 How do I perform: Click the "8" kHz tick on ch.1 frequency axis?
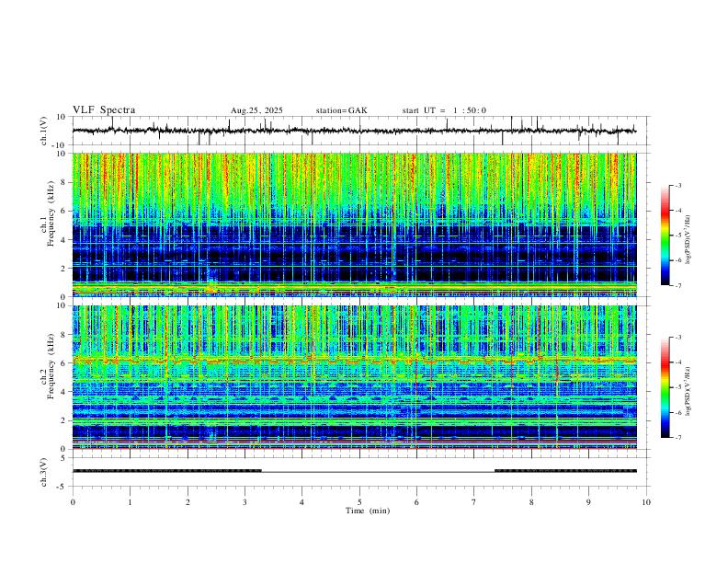[x=64, y=182]
